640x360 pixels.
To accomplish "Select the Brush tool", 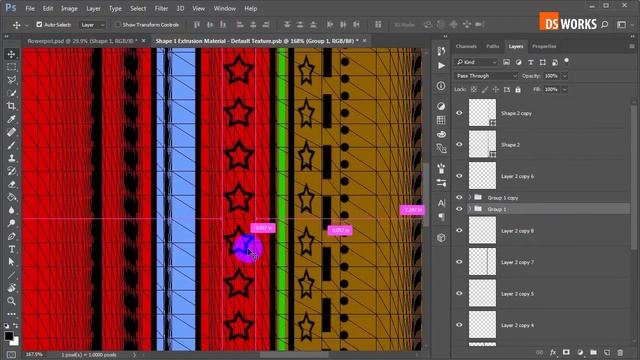I will pos(11,145).
